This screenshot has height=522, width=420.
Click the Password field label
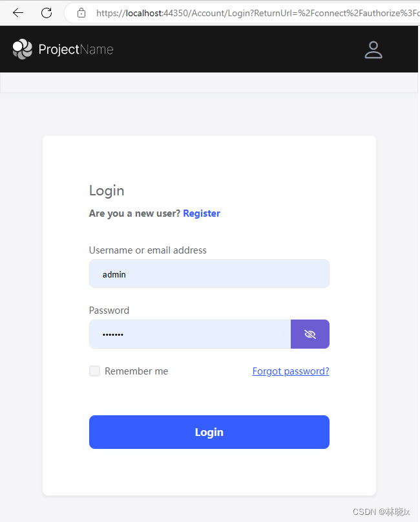pyautogui.click(x=109, y=310)
